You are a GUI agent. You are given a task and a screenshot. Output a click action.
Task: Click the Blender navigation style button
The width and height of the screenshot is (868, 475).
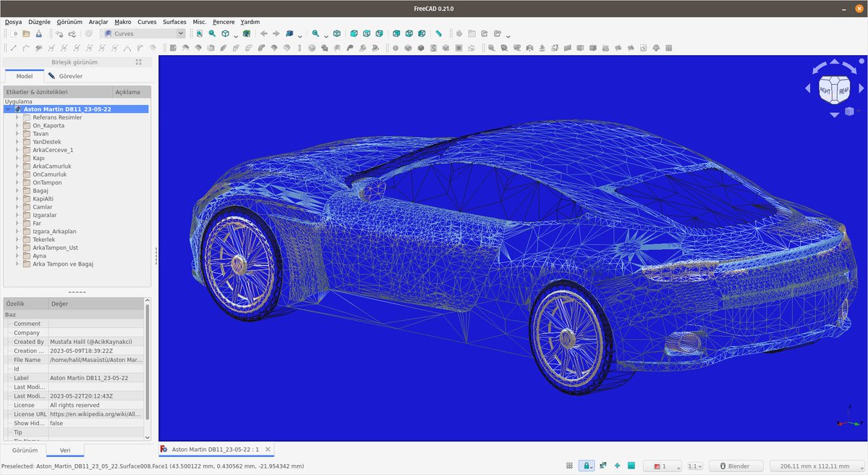click(x=738, y=466)
